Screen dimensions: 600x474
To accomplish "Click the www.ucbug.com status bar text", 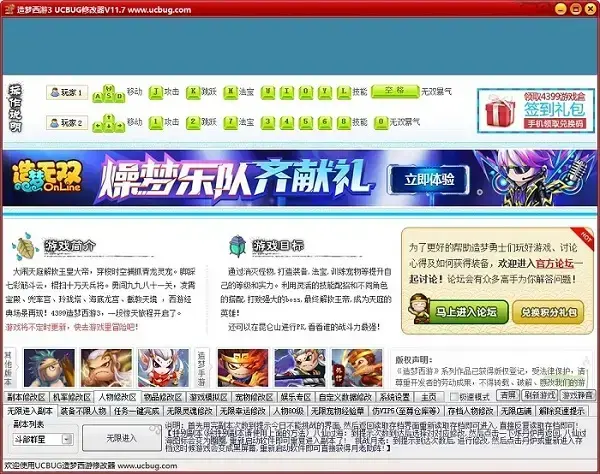I will pos(147,466).
